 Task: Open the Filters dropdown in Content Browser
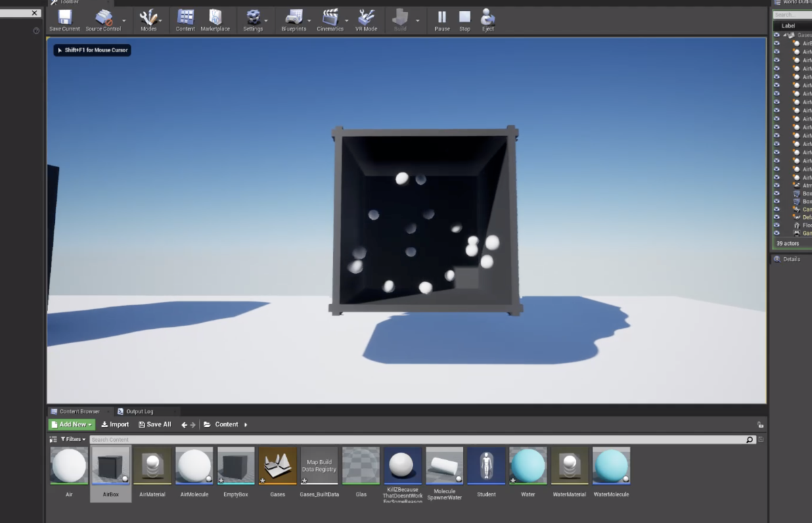74,440
